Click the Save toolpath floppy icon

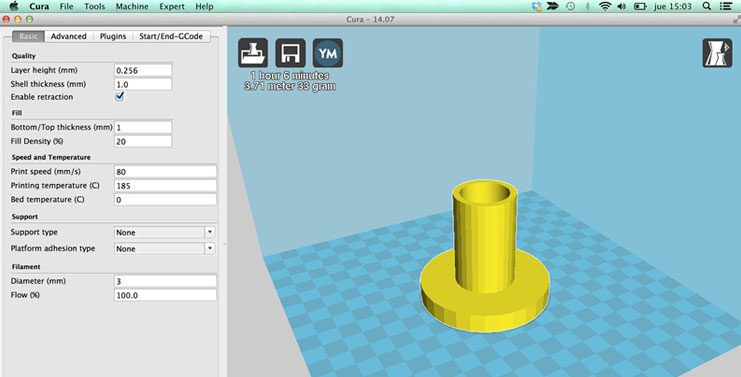click(290, 53)
